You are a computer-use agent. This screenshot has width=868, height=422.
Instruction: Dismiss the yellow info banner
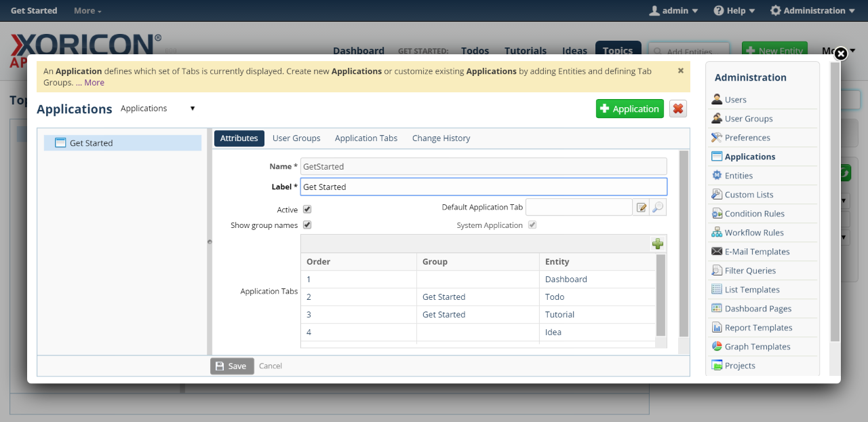(x=681, y=71)
